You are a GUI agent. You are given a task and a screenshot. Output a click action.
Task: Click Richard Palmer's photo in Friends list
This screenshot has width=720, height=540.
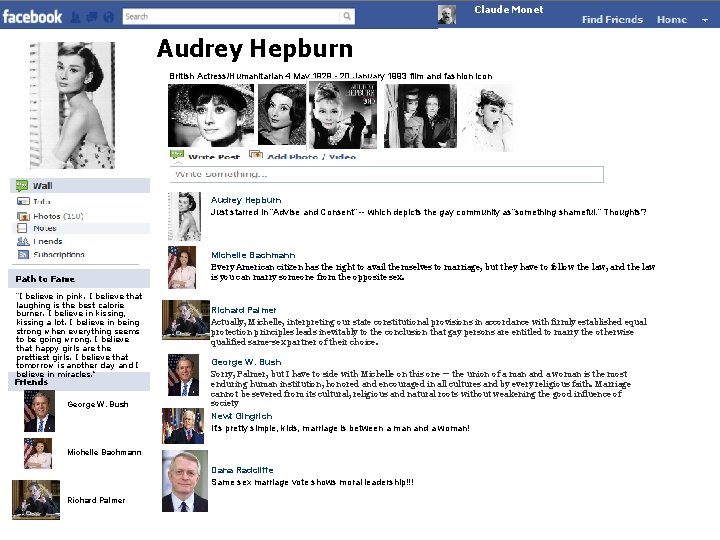click(36, 500)
